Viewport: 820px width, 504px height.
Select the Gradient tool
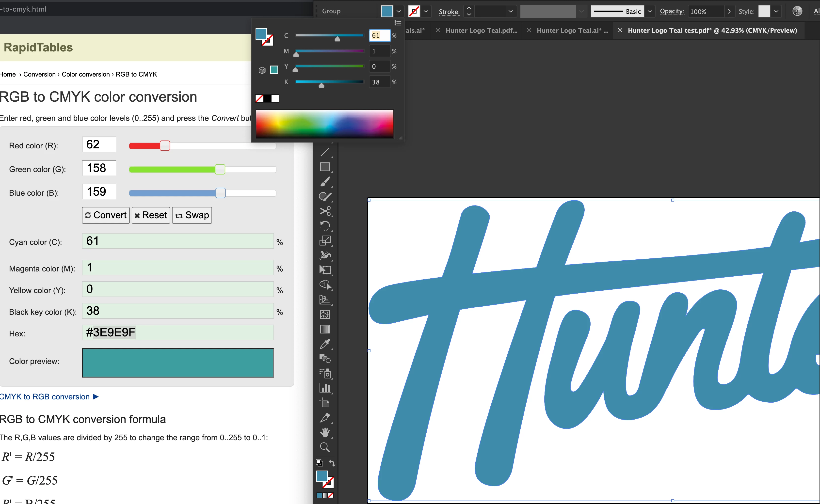point(325,329)
